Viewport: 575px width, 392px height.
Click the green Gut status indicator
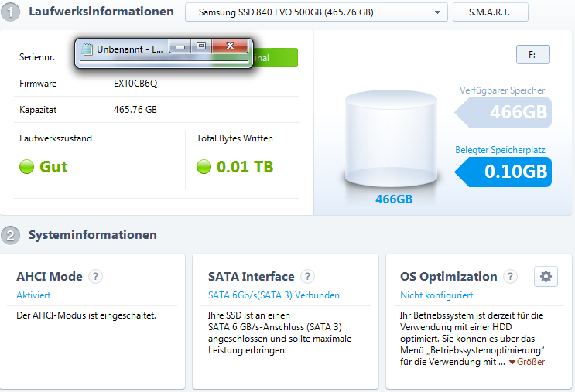pyautogui.click(x=26, y=167)
